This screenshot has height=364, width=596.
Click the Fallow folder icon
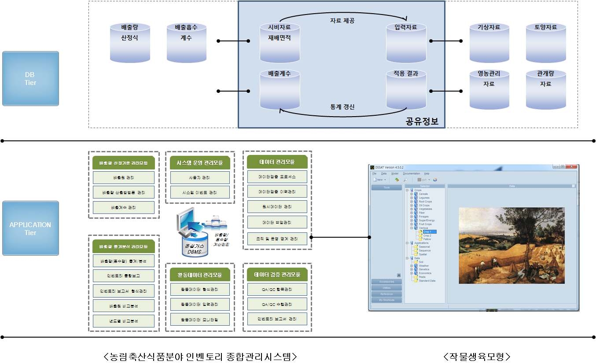(420, 239)
